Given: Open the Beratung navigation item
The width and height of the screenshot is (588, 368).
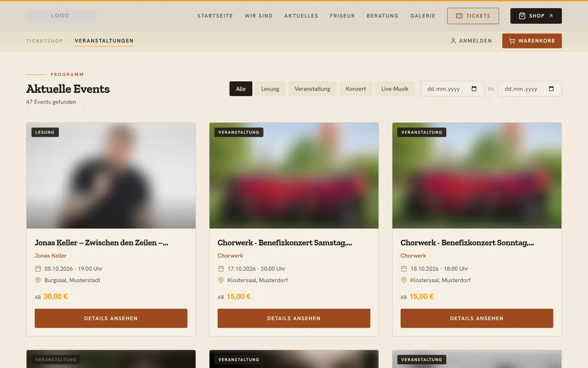Looking at the screenshot, I should point(383,16).
